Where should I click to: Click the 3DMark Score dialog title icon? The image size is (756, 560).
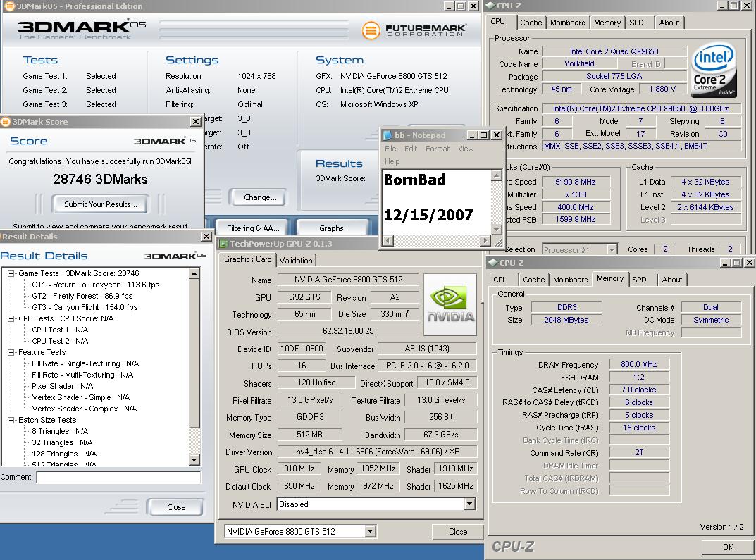(6, 122)
